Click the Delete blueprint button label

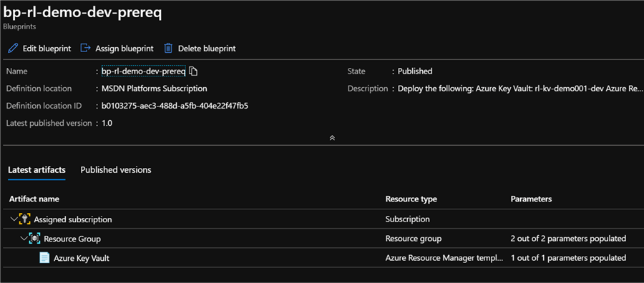pos(207,49)
